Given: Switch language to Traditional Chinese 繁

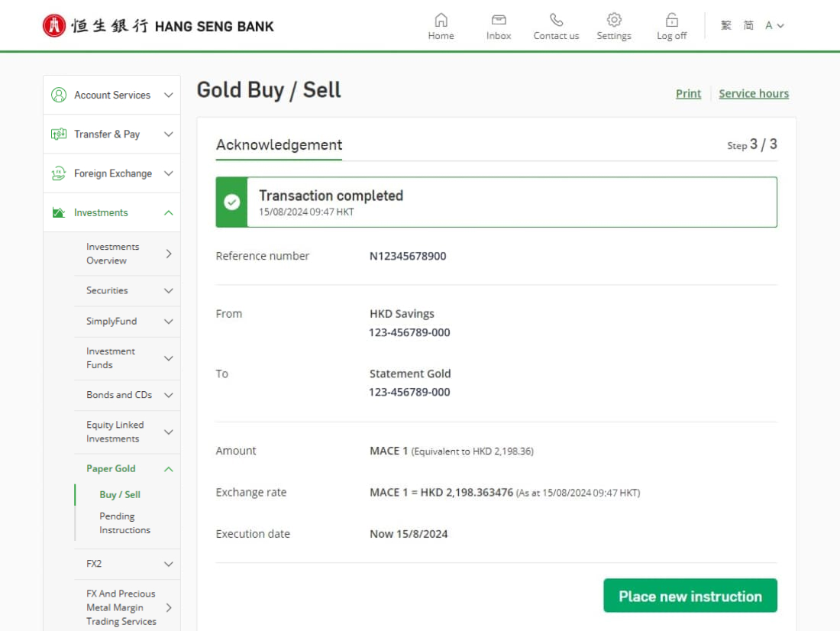Looking at the screenshot, I should [726, 26].
